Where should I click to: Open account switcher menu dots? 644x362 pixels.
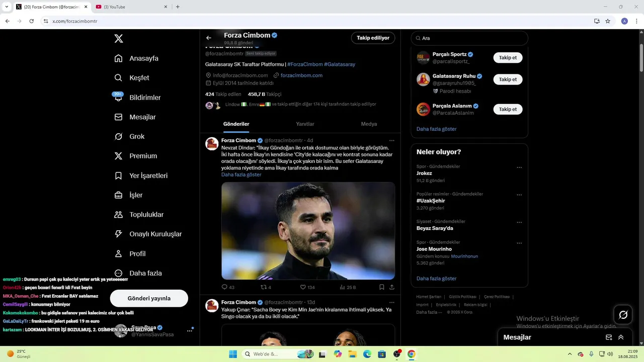tap(190, 331)
